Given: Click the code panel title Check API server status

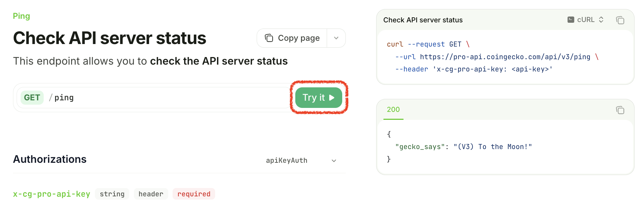Looking at the screenshot, I should (x=423, y=20).
